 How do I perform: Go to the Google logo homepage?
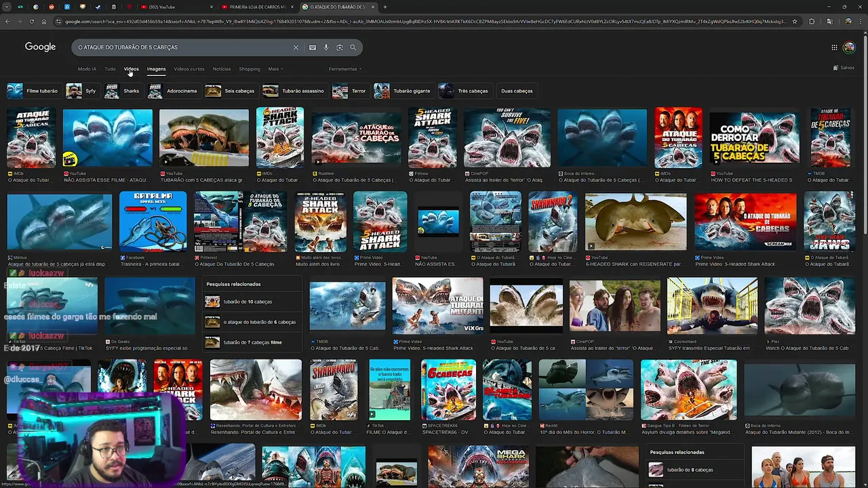[x=40, y=47]
